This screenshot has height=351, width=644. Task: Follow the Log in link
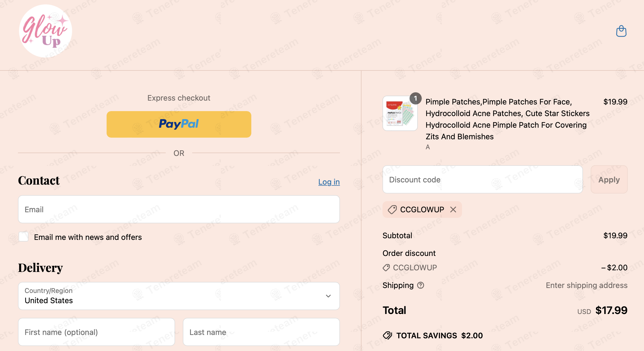point(329,182)
